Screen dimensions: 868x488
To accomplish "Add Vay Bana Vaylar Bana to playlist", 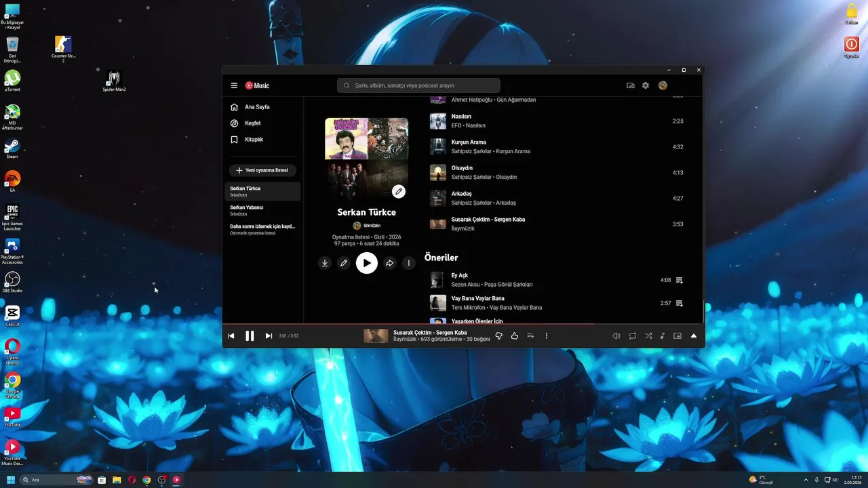I will coord(679,303).
